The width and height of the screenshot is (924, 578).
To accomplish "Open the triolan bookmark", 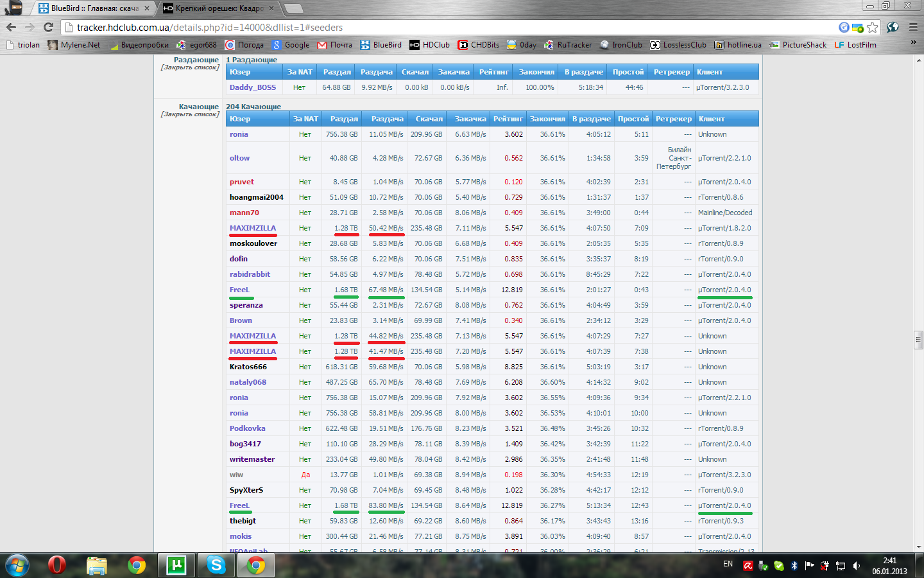I will click(x=22, y=45).
